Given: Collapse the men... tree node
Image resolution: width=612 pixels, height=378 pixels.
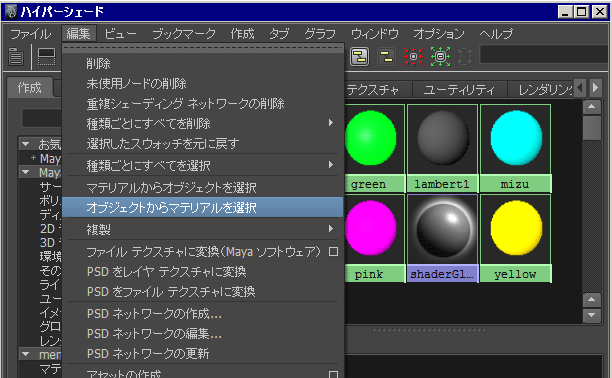Looking at the screenshot, I should tap(26, 354).
